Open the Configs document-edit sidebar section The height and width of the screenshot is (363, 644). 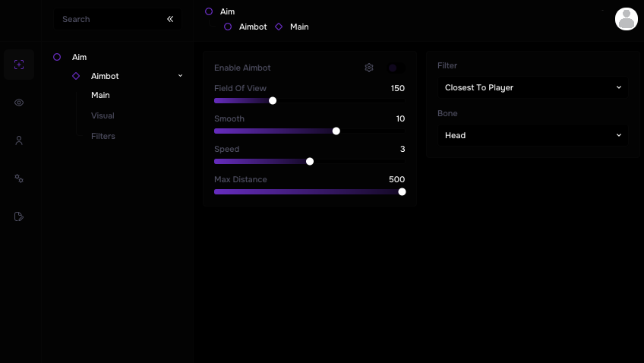point(19,216)
